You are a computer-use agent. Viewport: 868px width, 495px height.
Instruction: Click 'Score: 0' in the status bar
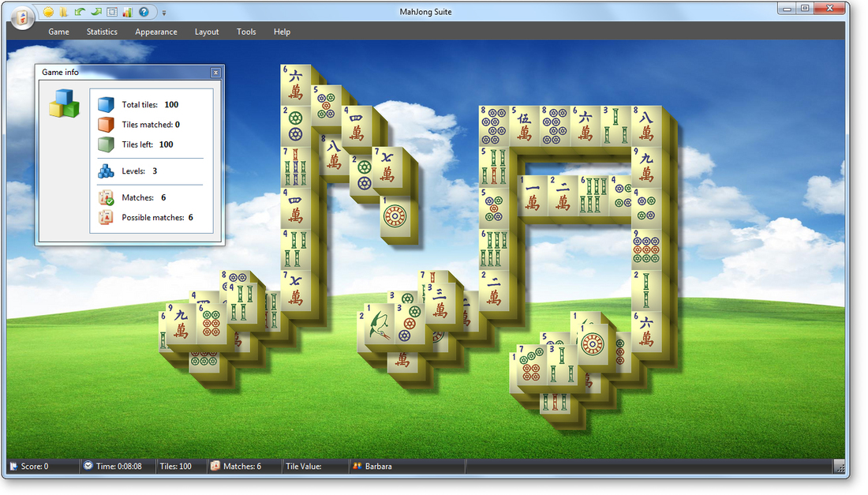[34, 467]
